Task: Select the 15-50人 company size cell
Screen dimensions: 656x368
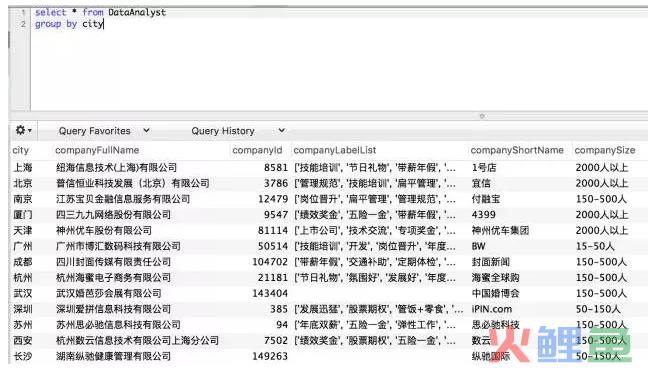Action: [x=595, y=246]
